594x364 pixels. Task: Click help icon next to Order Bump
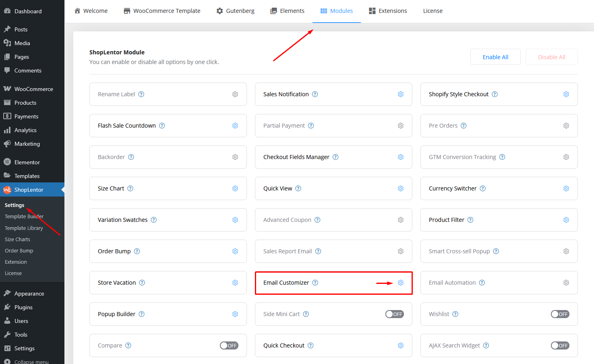point(137,251)
